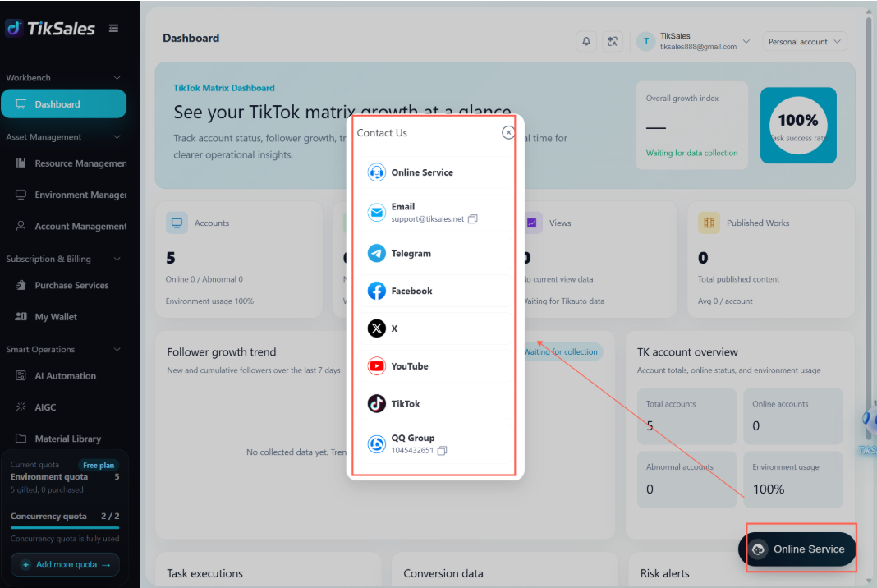Open the Personal account dropdown

804,41
